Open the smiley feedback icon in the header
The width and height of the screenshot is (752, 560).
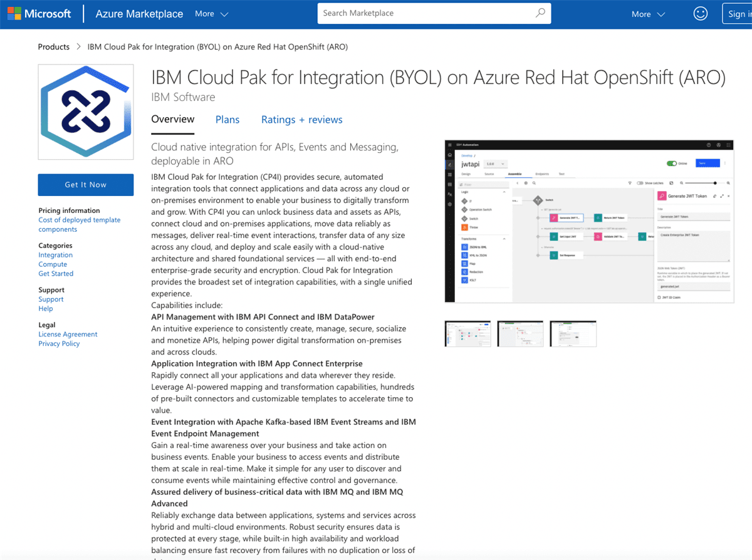pyautogui.click(x=700, y=13)
